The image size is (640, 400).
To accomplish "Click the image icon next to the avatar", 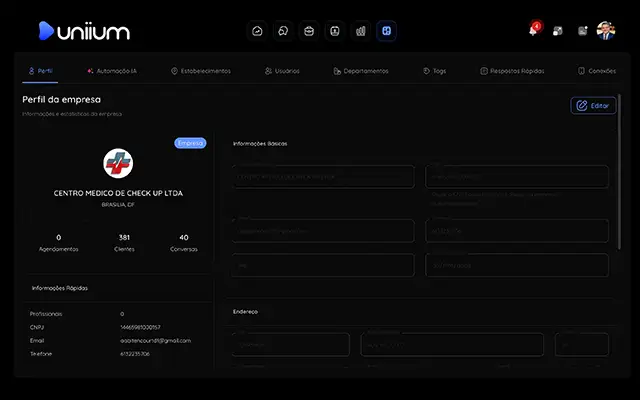I will [x=582, y=31].
